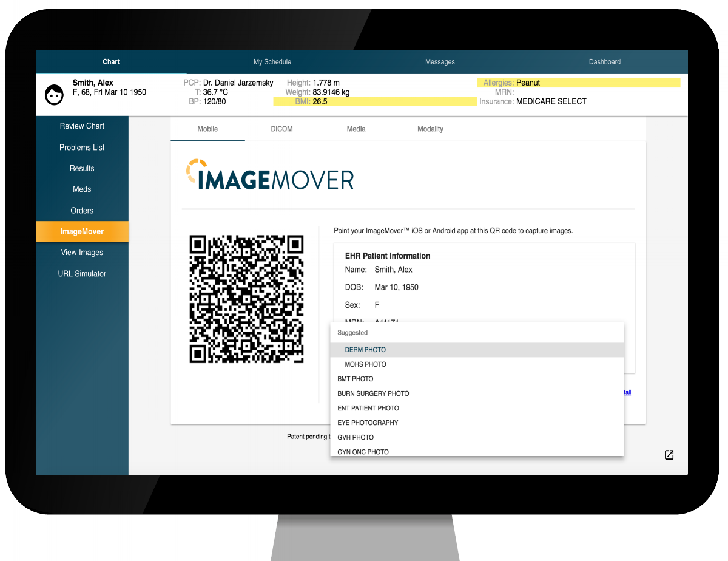This screenshot has width=728, height=561.
Task: Open the My Schedule section
Action: [x=272, y=61]
